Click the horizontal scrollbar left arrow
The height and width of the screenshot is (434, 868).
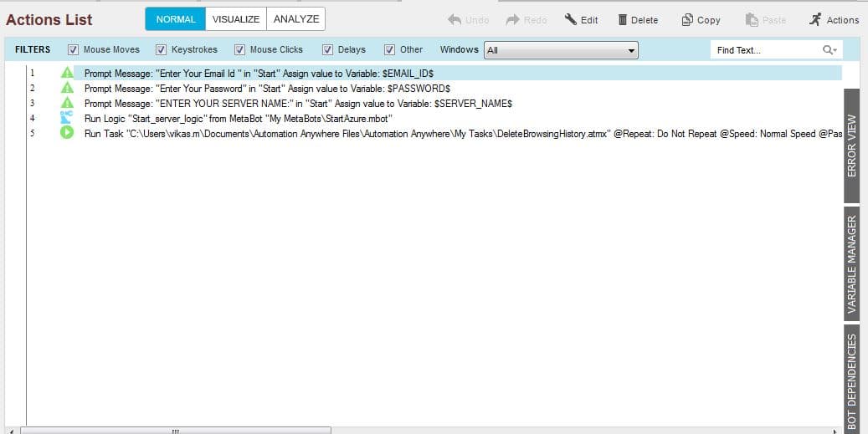[x=13, y=431]
